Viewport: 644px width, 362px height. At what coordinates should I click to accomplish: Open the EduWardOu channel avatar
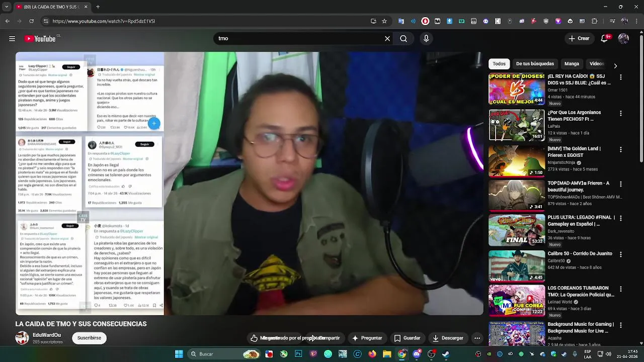22,338
